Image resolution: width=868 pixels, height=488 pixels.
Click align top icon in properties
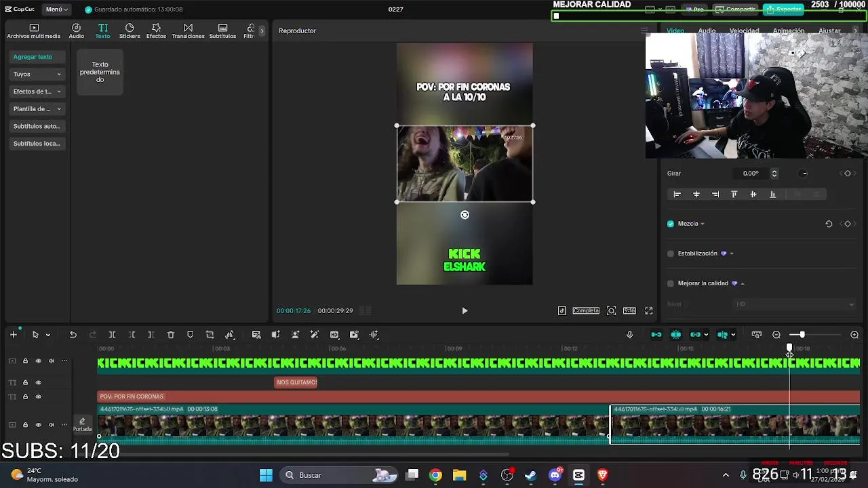734,195
